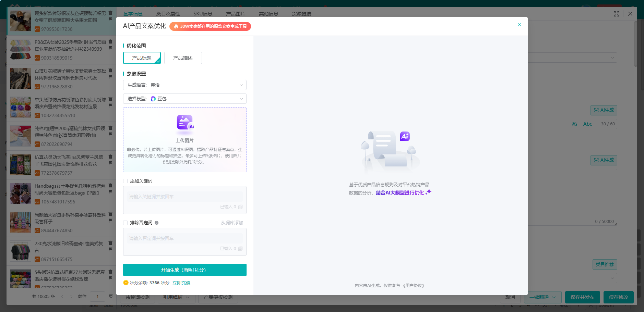Enable the 添加关键词 checkbox
The width and height of the screenshot is (644, 312).
click(x=126, y=181)
